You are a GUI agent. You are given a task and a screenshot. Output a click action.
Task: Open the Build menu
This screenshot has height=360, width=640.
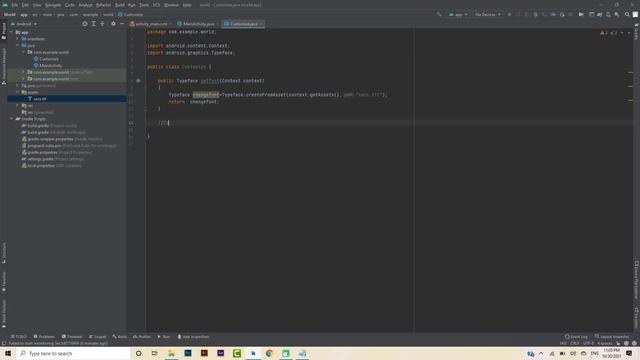point(120,5)
